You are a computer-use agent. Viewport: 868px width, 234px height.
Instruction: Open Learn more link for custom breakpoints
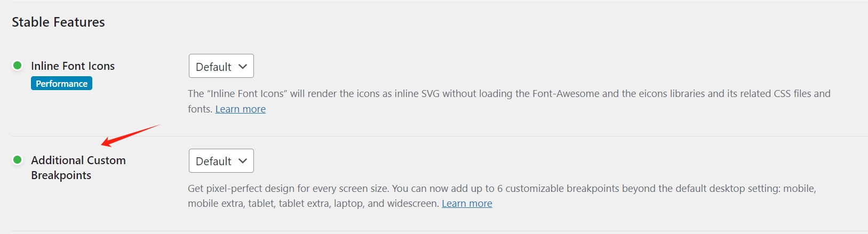coord(467,204)
